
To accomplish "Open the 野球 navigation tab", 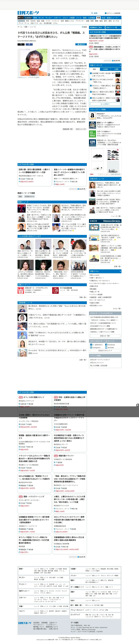I will (35, 18).
